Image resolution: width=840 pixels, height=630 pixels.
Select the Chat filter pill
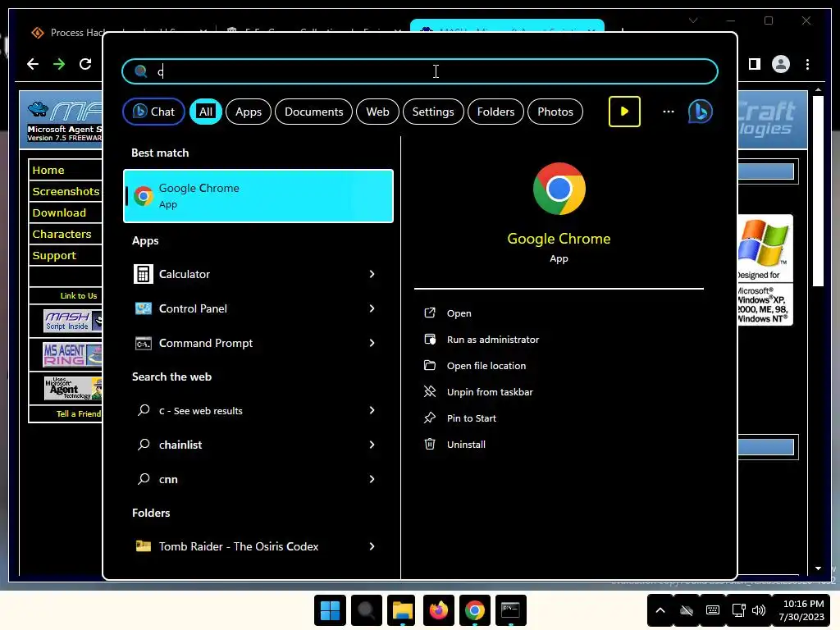pyautogui.click(x=153, y=112)
